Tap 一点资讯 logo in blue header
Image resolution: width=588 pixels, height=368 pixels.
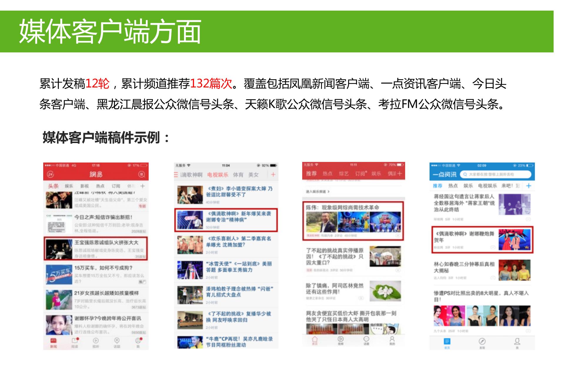pyautogui.click(x=445, y=175)
